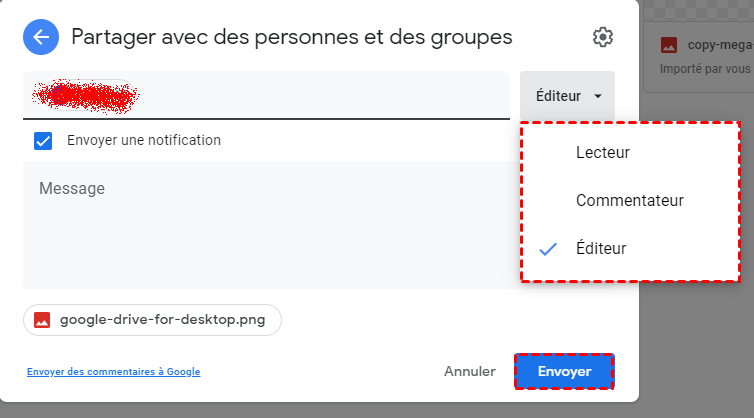The width and height of the screenshot is (754, 418).
Task: Click the blue checkmark beside Éditeur option
Action: coord(548,249)
